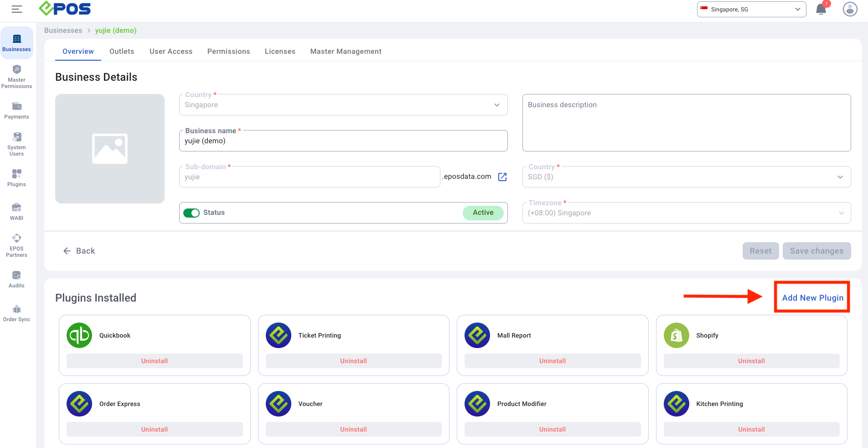The width and height of the screenshot is (868, 448).
Task: Switch to the User Access tab
Action: point(171,52)
